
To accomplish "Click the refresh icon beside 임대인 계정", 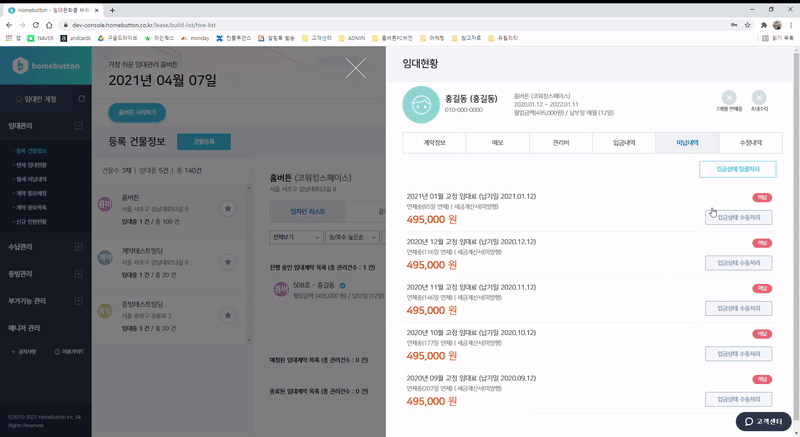I will click(x=82, y=99).
